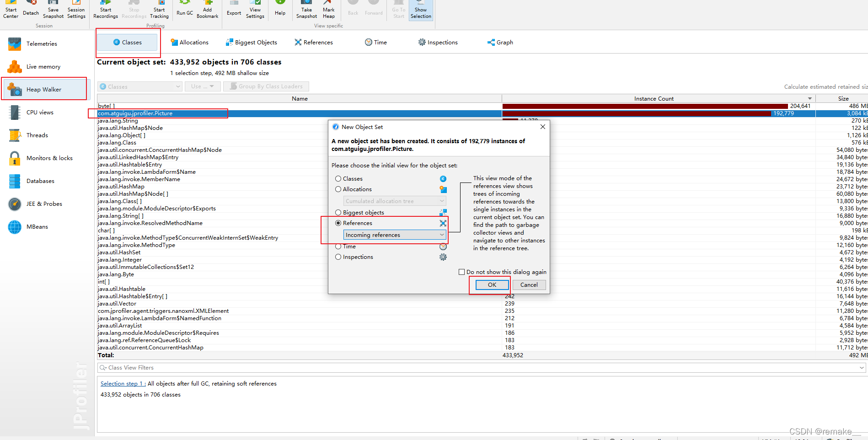
Task: Select Allocations radio button in dialog
Action: click(338, 189)
